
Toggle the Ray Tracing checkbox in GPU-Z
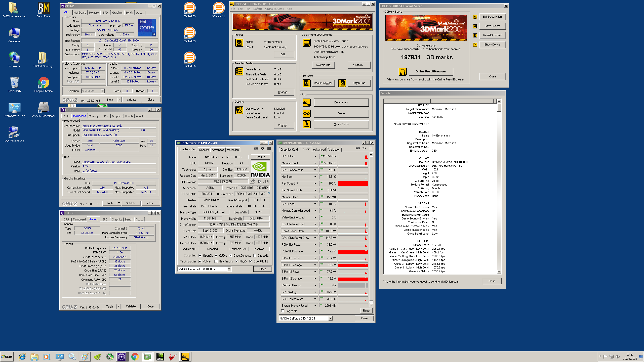point(216,261)
